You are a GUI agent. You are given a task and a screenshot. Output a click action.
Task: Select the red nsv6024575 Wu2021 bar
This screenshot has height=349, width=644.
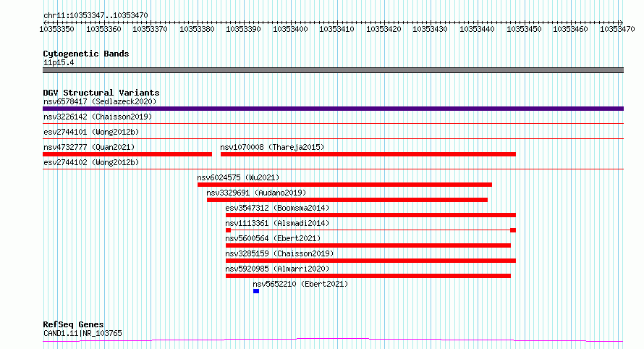[344, 185]
